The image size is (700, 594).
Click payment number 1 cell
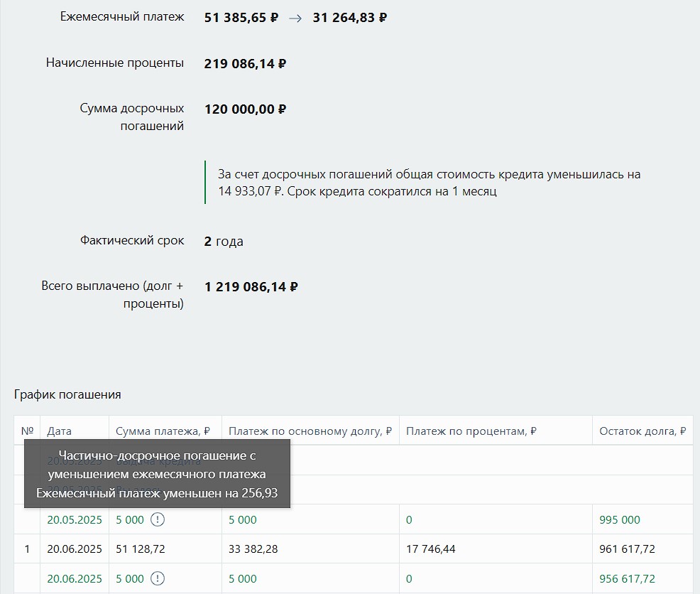[x=27, y=549]
